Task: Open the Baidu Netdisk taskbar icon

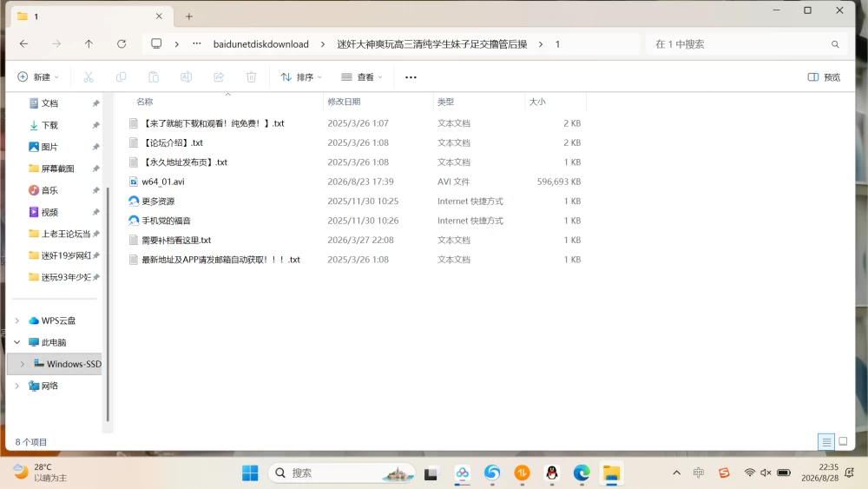Action: [463, 473]
